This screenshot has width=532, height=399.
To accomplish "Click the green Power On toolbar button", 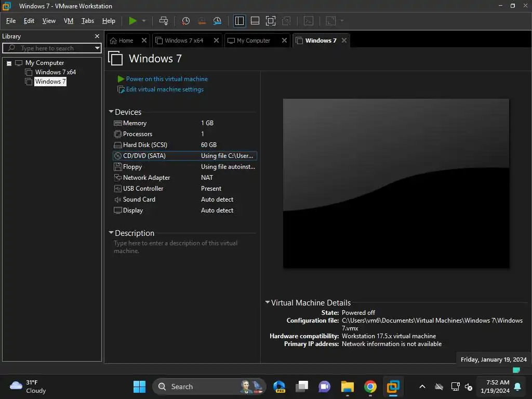I will click(x=132, y=21).
